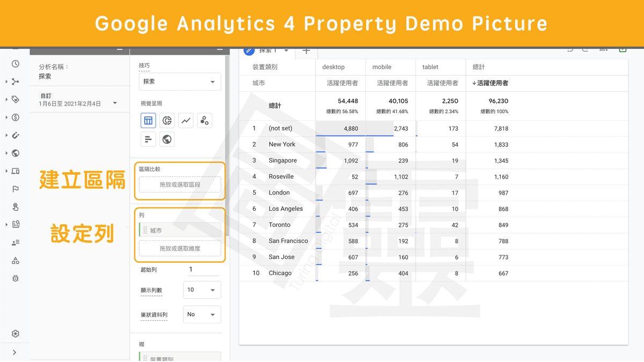Select the Singapore row
Viewport: 644px width, 362px height.
pyautogui.click(x=433, y=161)
